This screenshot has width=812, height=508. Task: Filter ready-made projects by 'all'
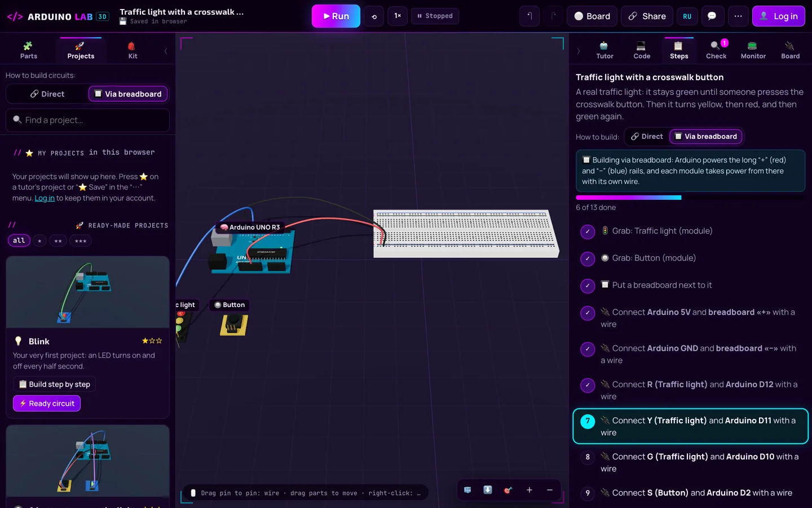[19, 241]
